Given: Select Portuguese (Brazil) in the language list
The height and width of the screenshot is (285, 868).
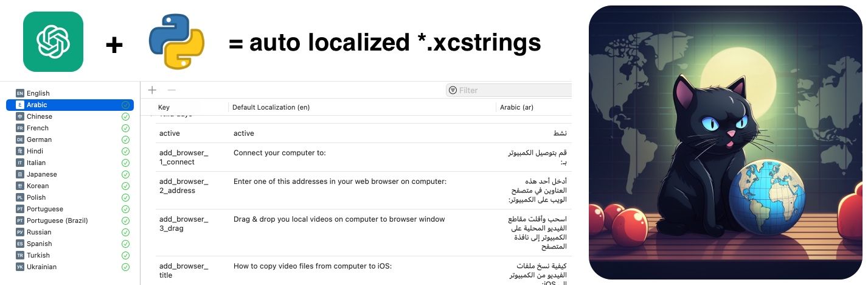Looking at the screenshot, I should pyautogui.click(x=70, y=220).
